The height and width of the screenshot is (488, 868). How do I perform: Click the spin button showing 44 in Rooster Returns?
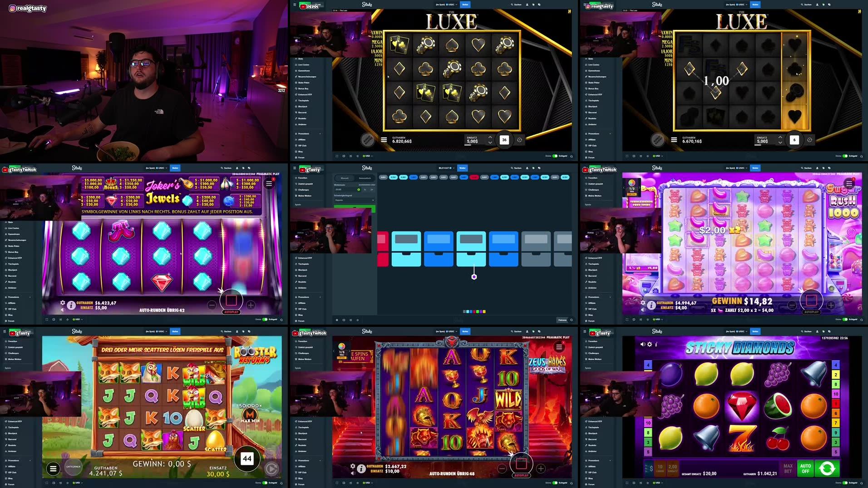[247, 458]
